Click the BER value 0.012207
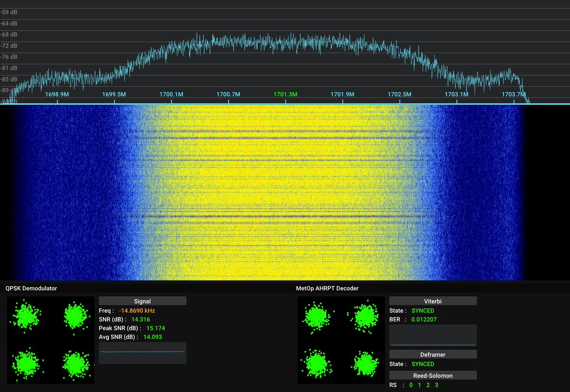 pyautogui.click(x=424, y=319)
